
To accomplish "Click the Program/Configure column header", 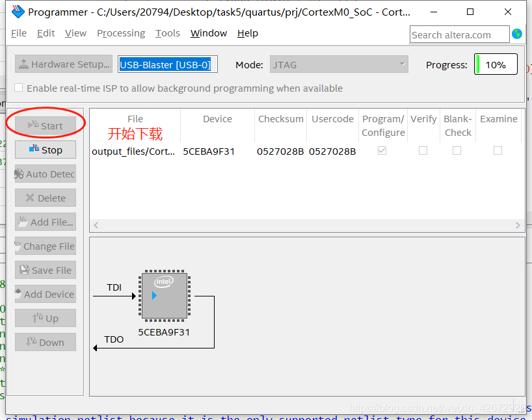I will 383,125.
